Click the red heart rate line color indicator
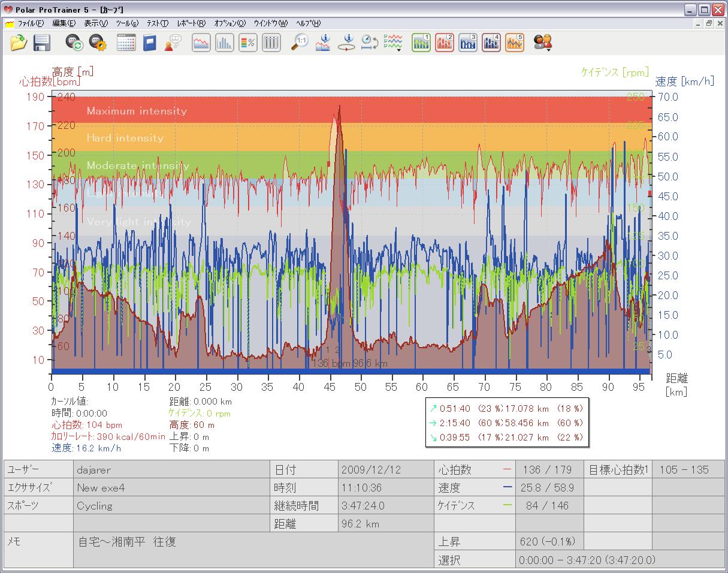 508,469
